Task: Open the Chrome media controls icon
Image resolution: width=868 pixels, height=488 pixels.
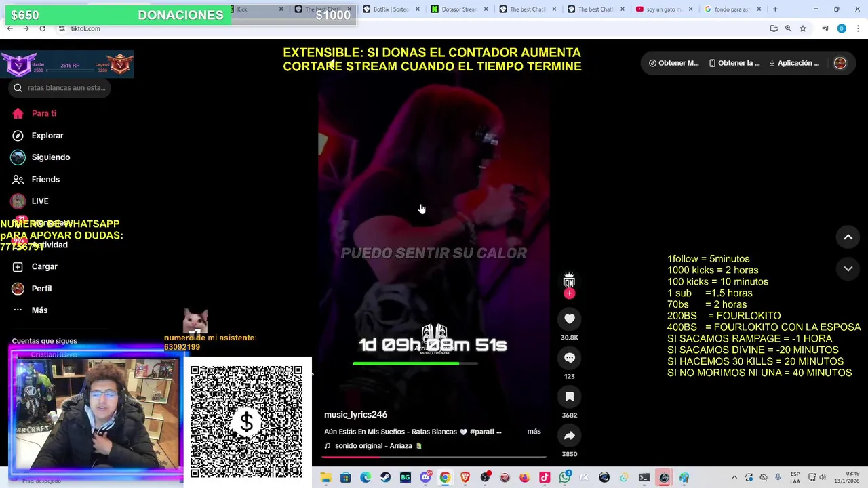Action: 825,28
